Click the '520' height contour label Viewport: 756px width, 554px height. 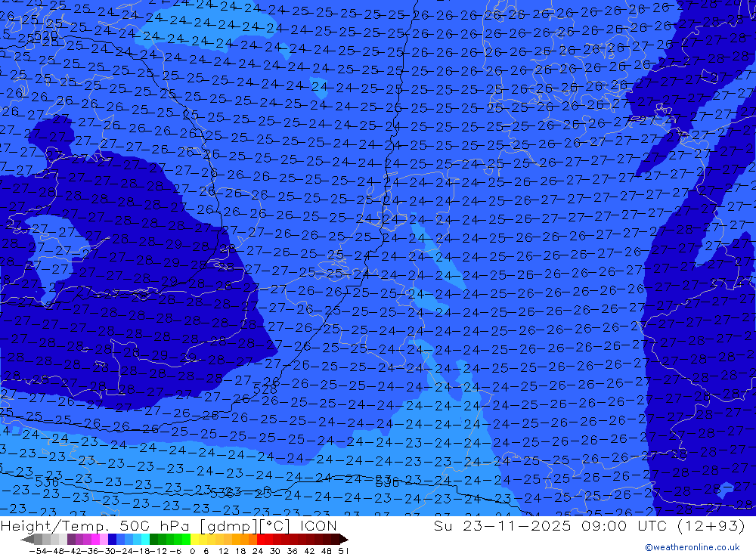click(47, 36)
